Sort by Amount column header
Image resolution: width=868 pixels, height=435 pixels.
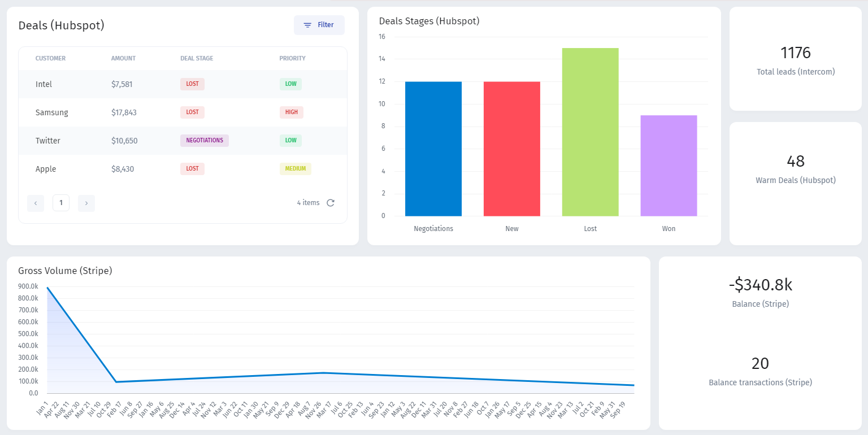click(123, 58)
